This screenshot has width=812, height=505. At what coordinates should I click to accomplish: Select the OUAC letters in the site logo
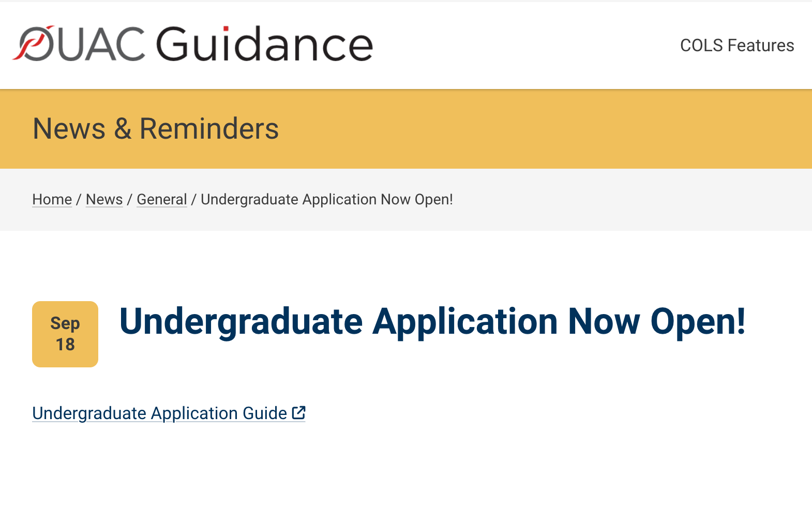(79, 43)
